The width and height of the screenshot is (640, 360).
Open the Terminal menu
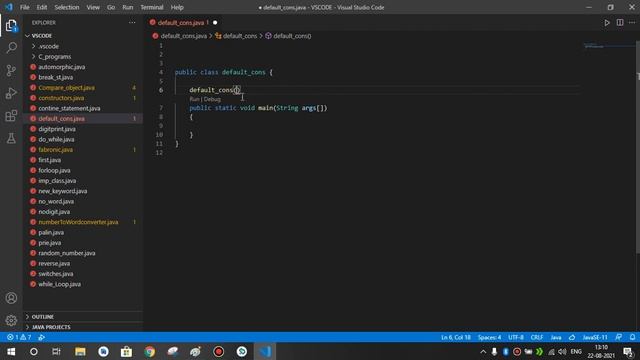coord(152,7)
